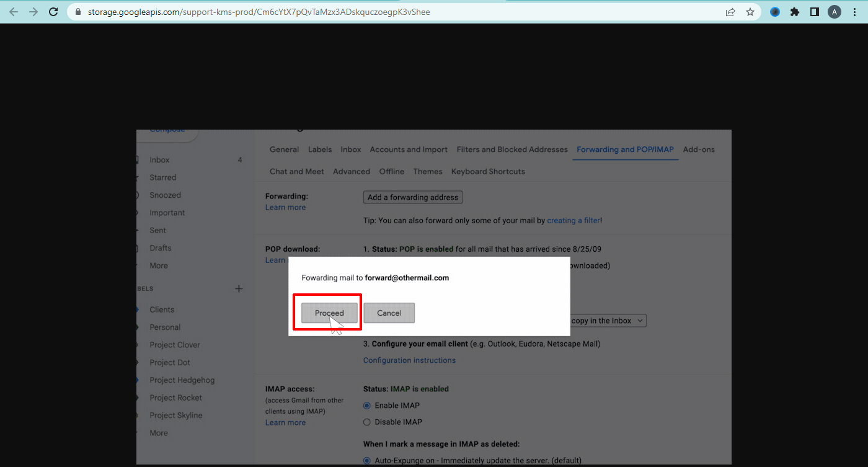Image resolution: width=868 pixels, height=467 pixels.
Task: Open the Themes settings tab
Action: (x=427, y=171)
